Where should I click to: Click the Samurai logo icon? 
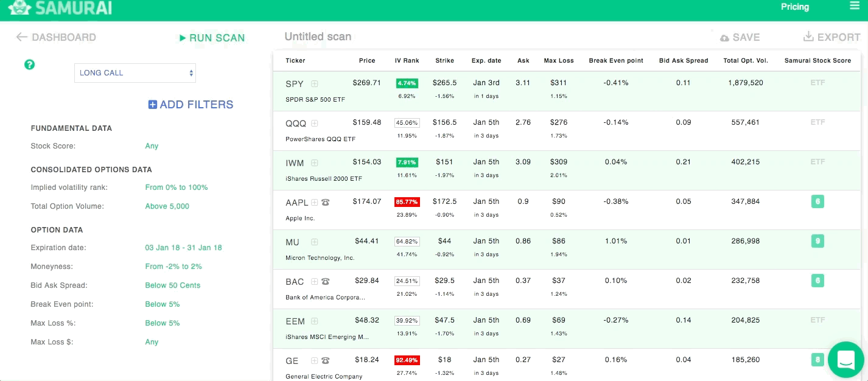pos(19,8)
